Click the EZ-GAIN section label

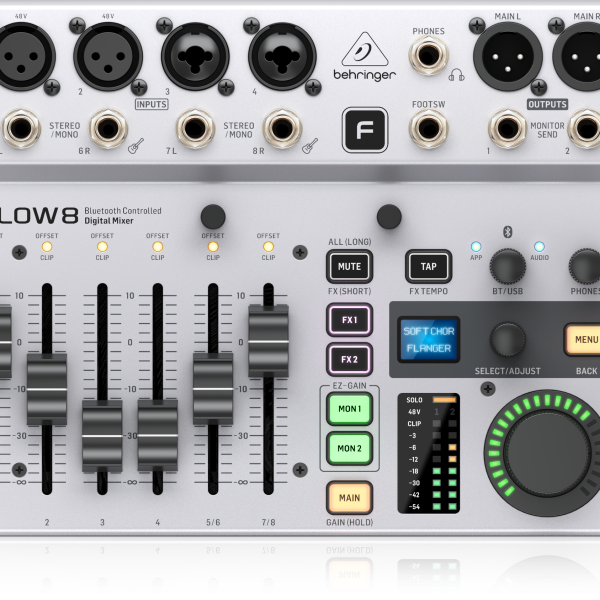349,386
